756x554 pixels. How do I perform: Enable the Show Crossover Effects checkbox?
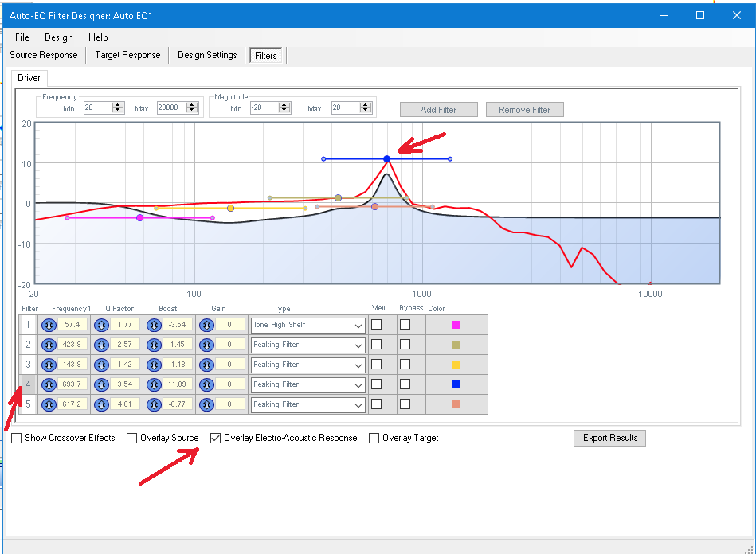(17, 438)
